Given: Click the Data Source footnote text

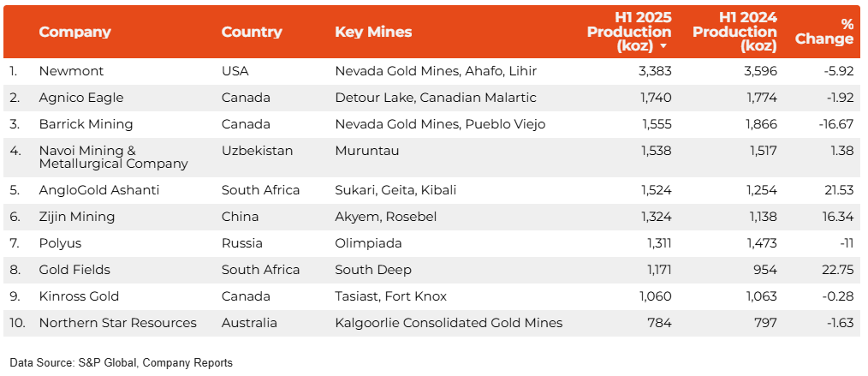Looking at the screenshot, I should pos(121,363).
